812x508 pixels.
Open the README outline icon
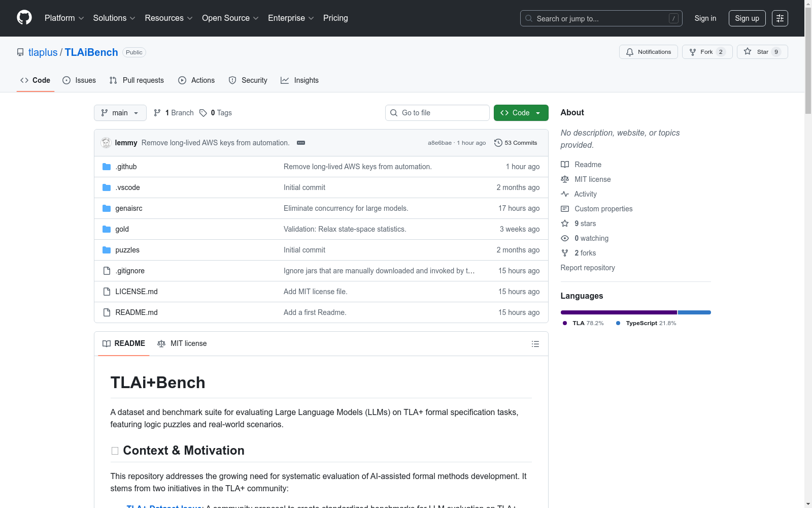535,344
